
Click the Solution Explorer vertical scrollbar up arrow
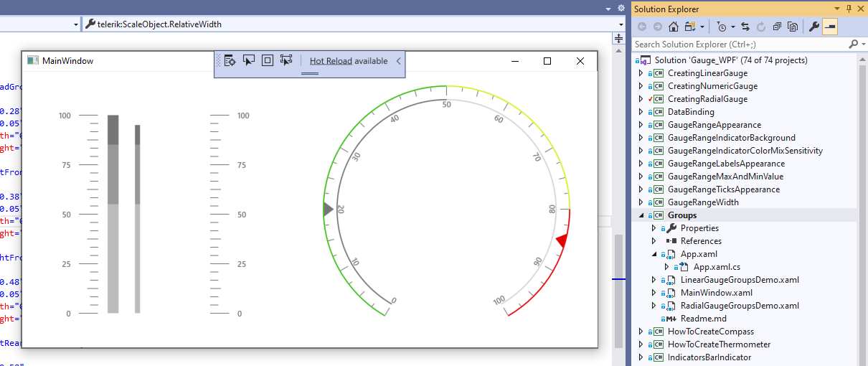[x=862, y=58]
